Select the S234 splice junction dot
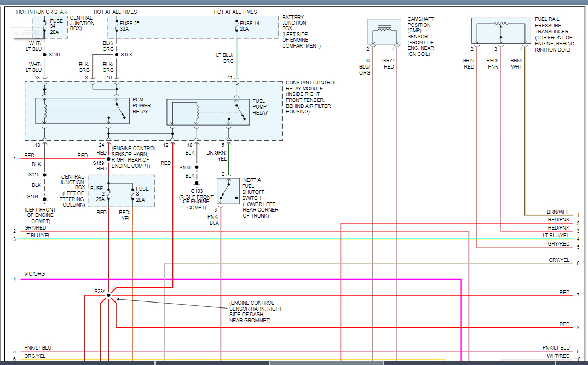 (108, 295)
